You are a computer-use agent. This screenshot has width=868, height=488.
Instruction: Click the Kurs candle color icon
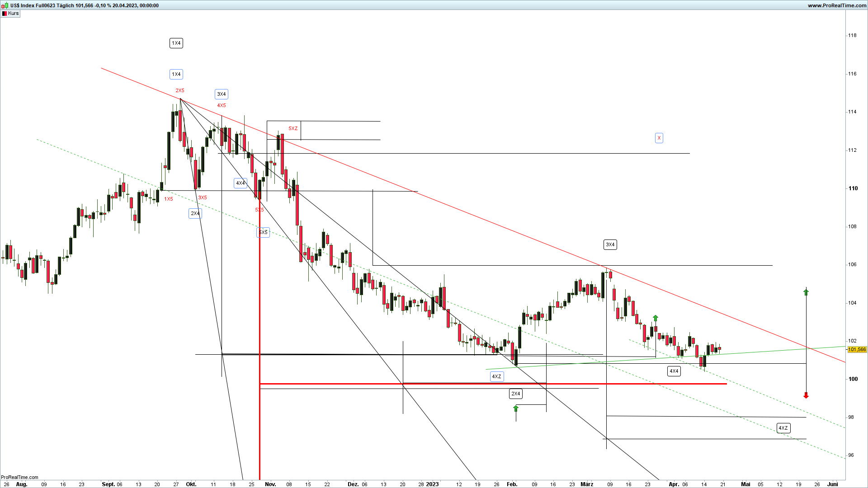click(5, 14)
